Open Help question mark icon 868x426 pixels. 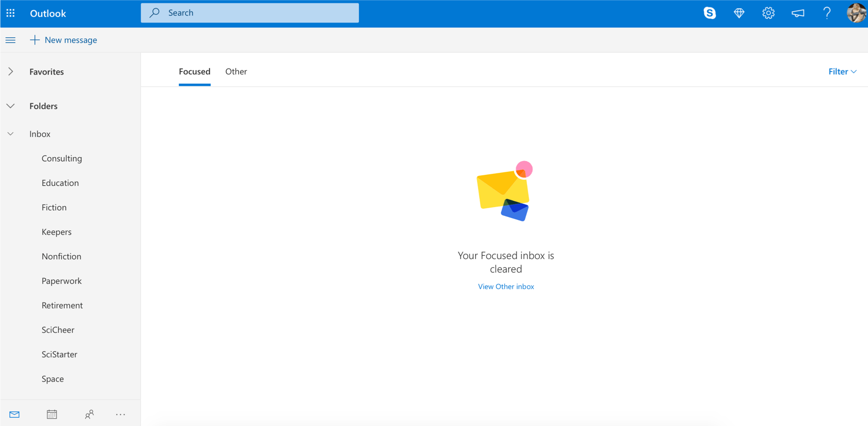click(x=827, y=13)
